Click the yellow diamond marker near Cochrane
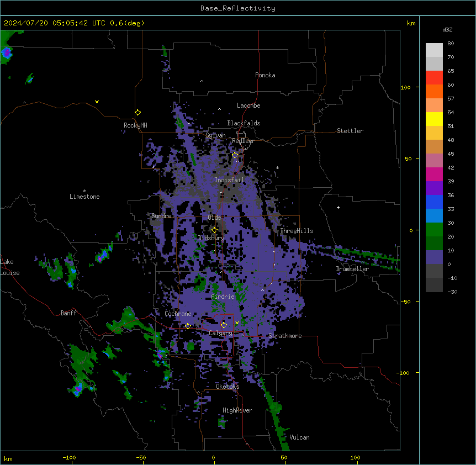The height and width of the screenshot is (465, 476). coord(188,326)
